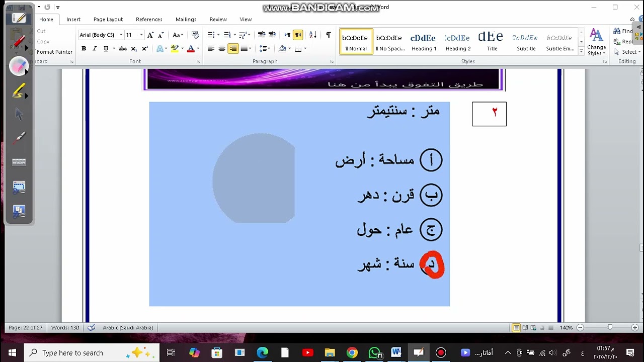Switch to the arrow pointer tool
The height and width of the screenshot is (362, 644).
click(19, 115)
